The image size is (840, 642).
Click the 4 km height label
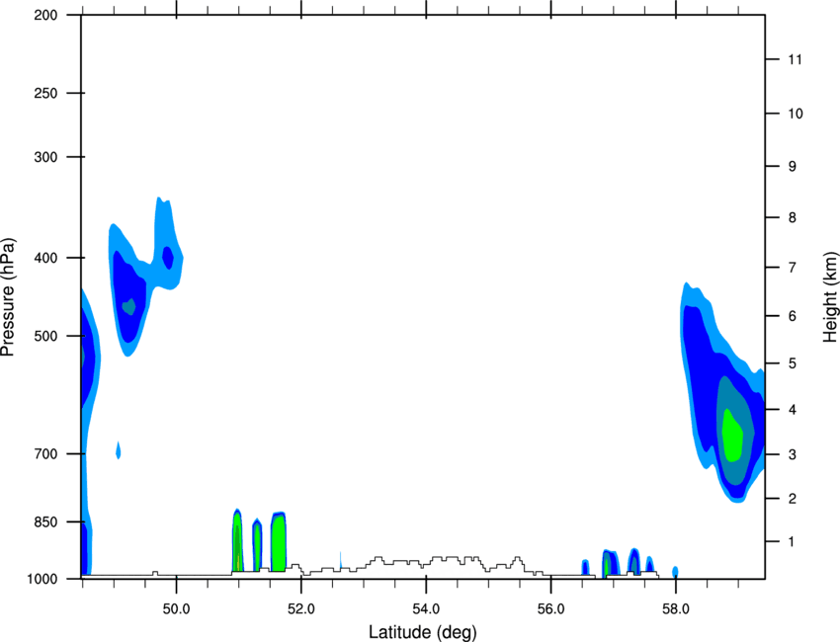[x=793, y=410]
